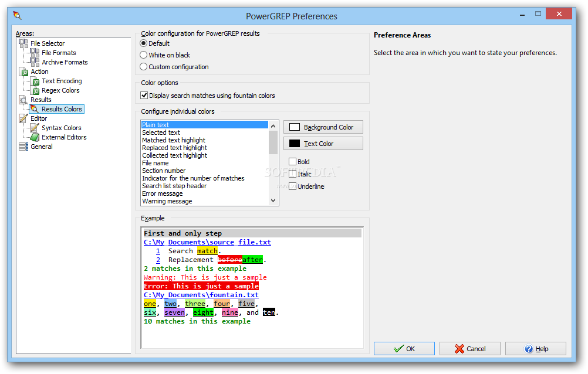The image size is (588, 374).
Task: Select Section number in color list
Action: 205,171
